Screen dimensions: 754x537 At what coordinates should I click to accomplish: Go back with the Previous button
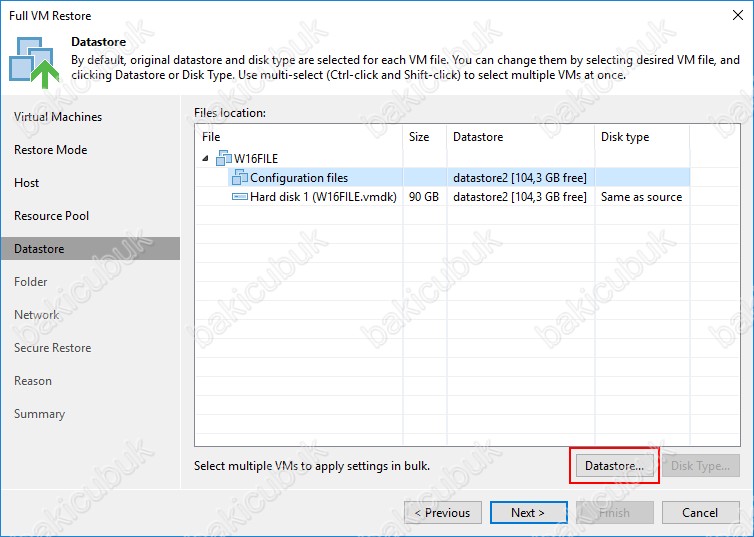[x=442, y=512]
